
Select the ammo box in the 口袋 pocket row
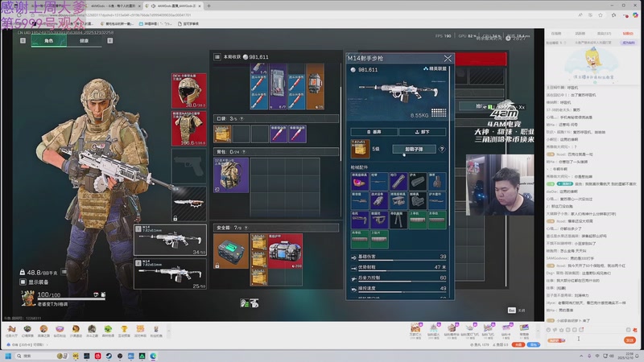tap(222, 134)
